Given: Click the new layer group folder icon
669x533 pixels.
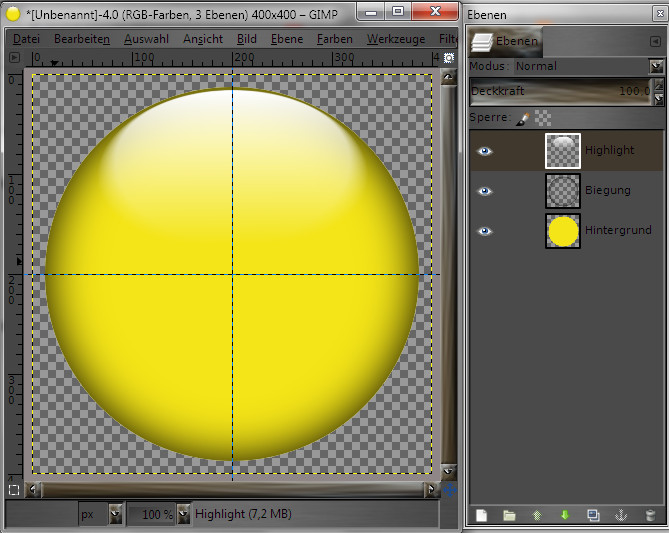Looking at the screenshot, I should tap(509, 515).
